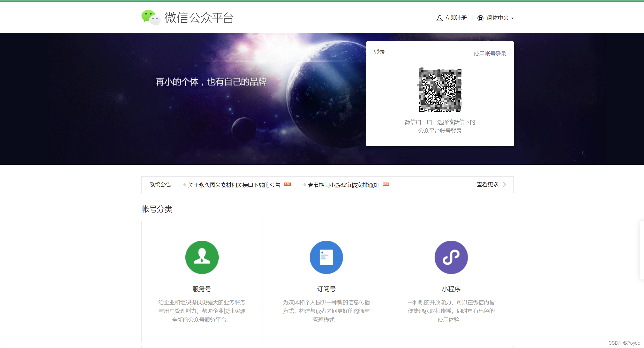Click the WeChat logo icon in the header

(x=151, y=18)
